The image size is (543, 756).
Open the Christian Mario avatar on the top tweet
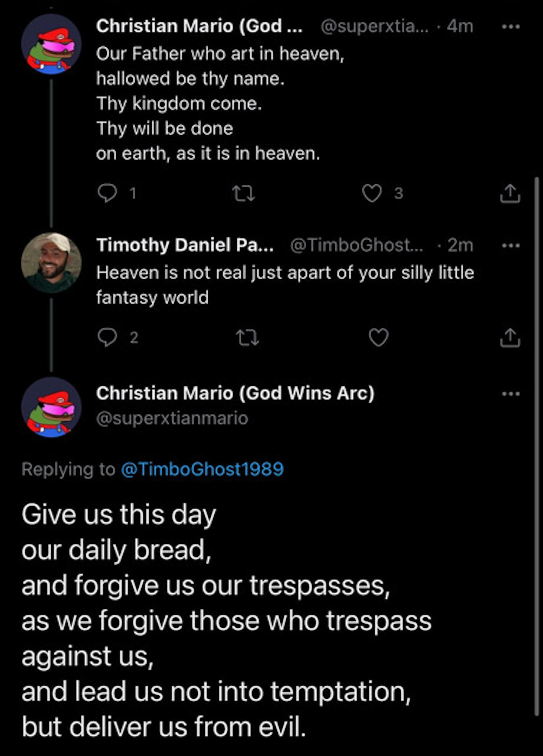pos(51,44)
